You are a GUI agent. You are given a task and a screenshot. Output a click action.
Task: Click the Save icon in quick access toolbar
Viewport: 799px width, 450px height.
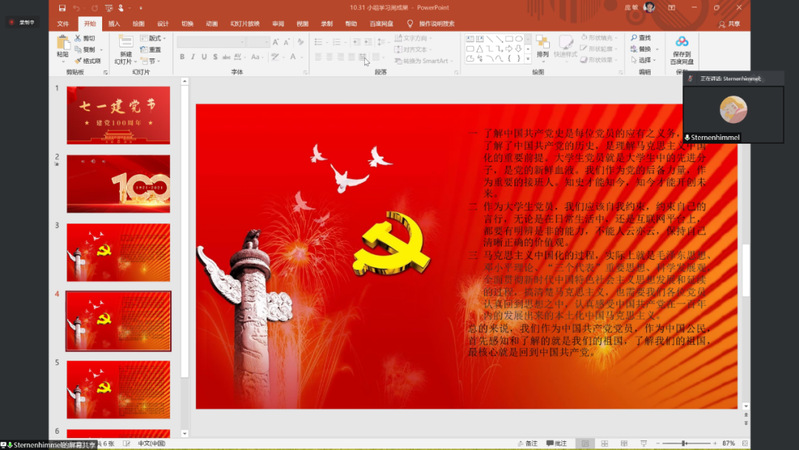(x=62, y=8)
